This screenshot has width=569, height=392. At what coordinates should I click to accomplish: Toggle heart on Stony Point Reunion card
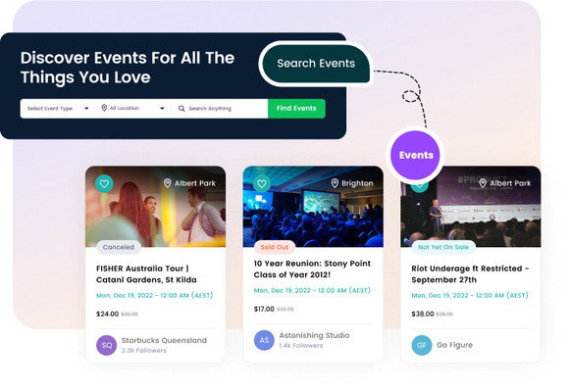(262, 184)
